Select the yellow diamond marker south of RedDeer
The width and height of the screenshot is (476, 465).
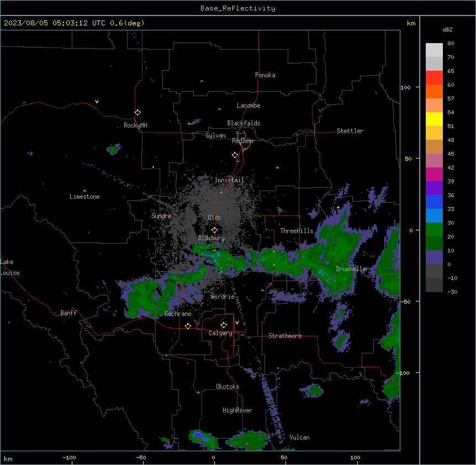[235, 155]
